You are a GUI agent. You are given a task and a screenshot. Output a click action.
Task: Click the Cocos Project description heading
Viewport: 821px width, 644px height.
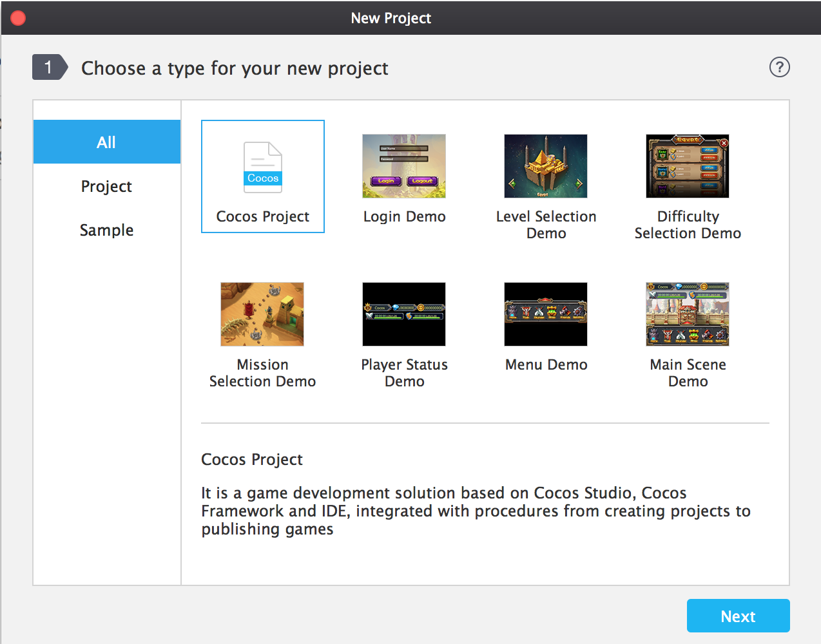252,459
